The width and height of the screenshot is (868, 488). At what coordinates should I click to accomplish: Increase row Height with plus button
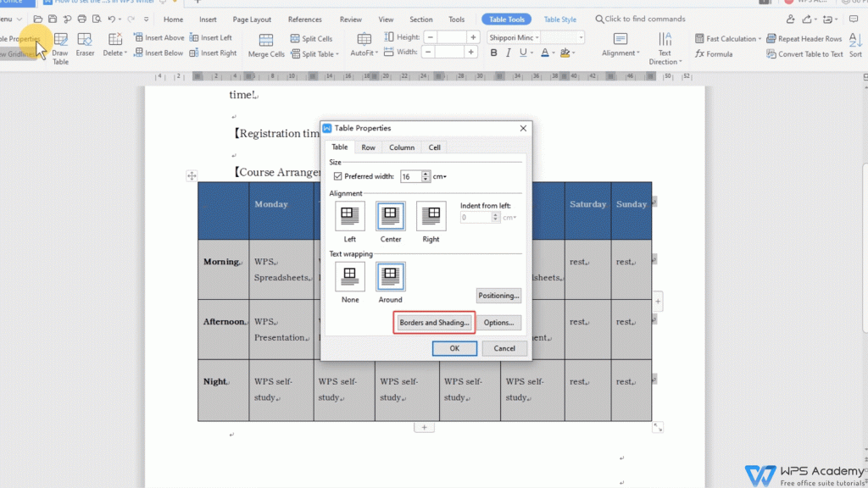(x=473, y=37)
